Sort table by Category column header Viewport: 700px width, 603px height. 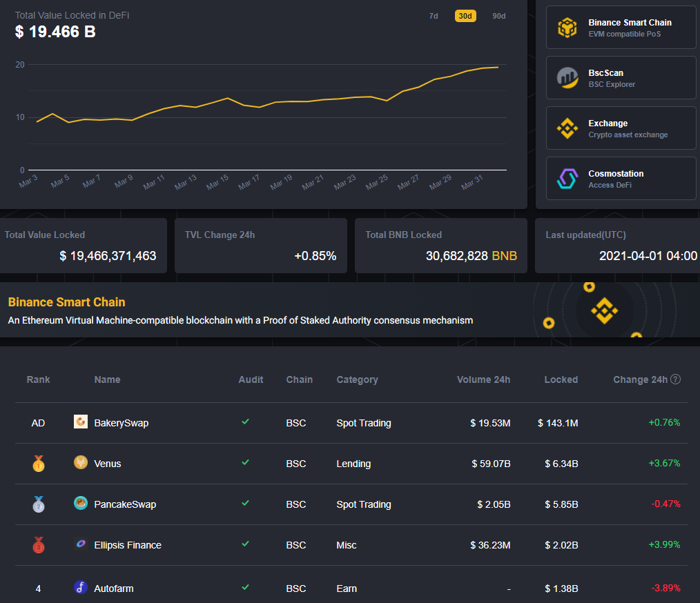point(357,379)
